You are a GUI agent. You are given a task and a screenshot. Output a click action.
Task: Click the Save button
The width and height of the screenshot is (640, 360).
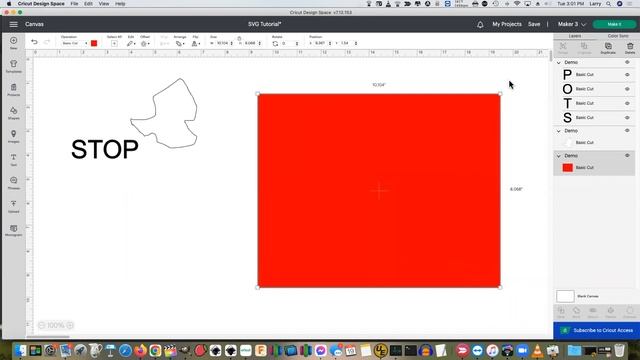click(534, 24)
